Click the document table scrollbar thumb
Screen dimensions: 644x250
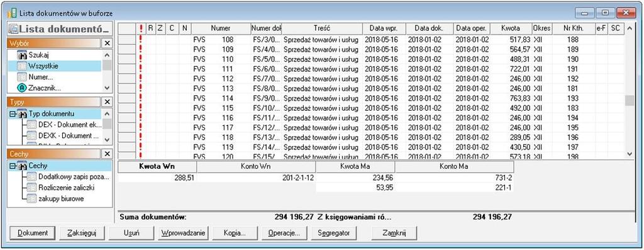click(x=629, y=100)
